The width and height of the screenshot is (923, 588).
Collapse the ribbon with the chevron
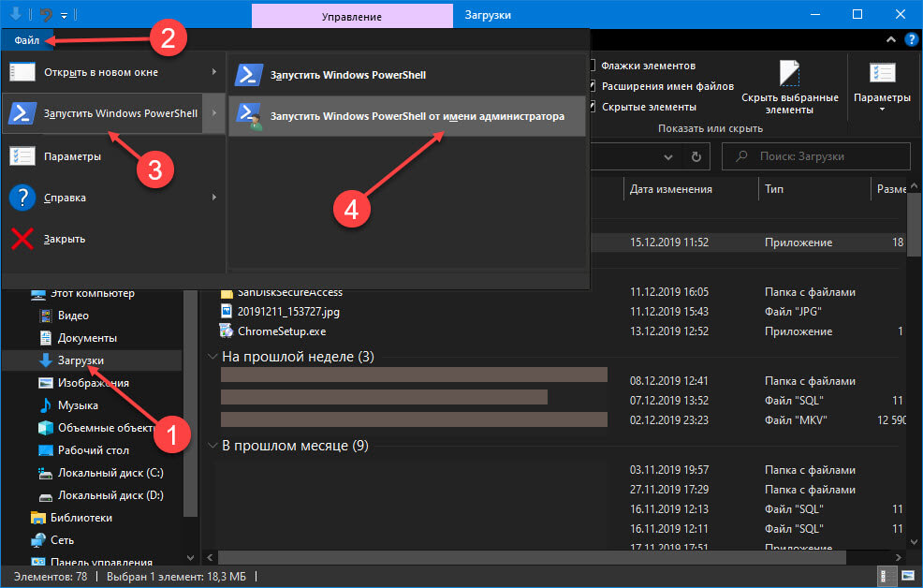[x=890, y=40]
